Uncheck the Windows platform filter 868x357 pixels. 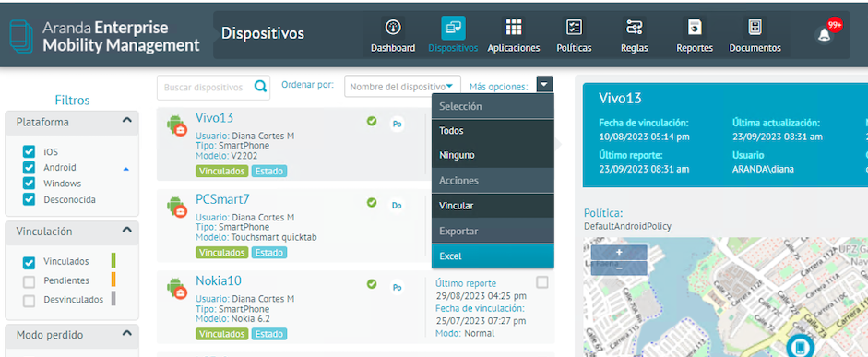tap(29, 184)
